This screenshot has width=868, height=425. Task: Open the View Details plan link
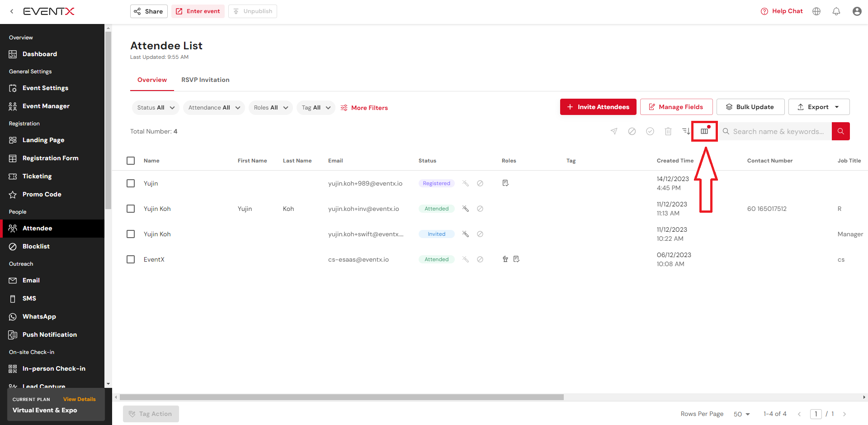pos(80,399)
